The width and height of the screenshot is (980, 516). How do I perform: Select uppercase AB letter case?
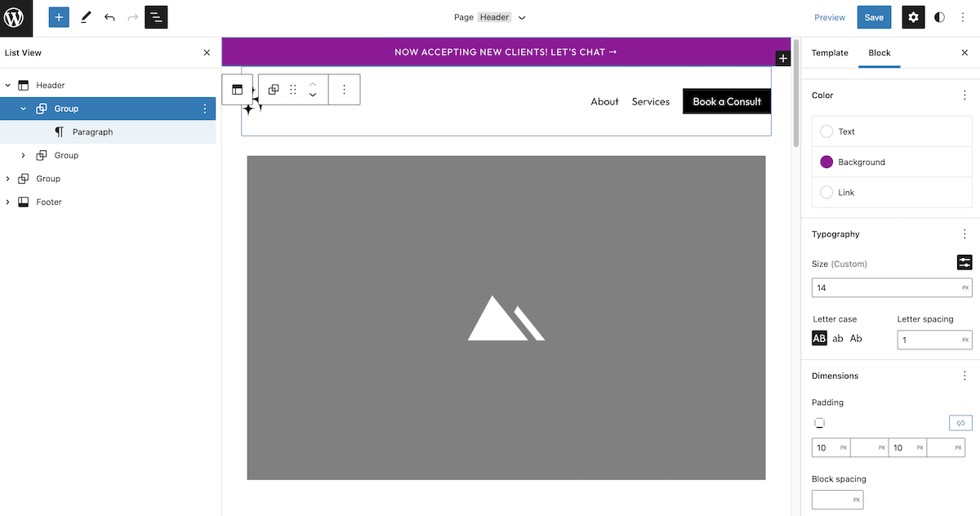[819, 338]
